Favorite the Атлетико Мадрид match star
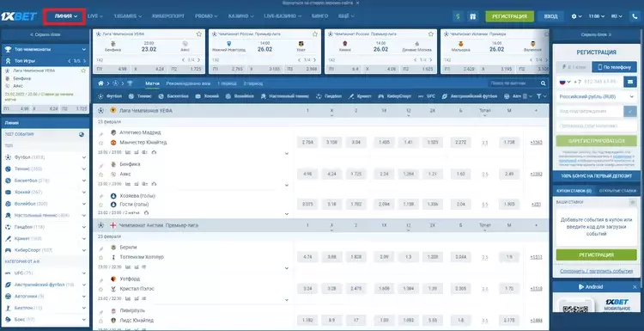Viewport: 644px width, 331px height. click(101, 143)
